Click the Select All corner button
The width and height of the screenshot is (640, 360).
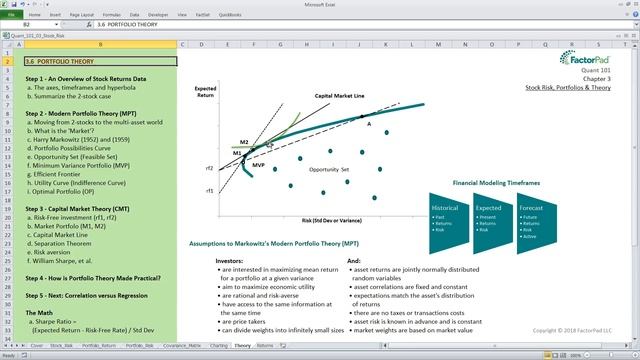point(7,44)
